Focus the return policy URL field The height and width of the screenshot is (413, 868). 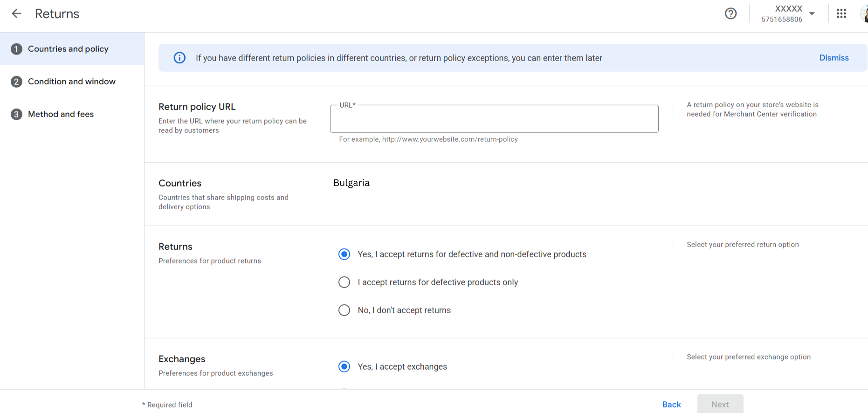[494, 119]
